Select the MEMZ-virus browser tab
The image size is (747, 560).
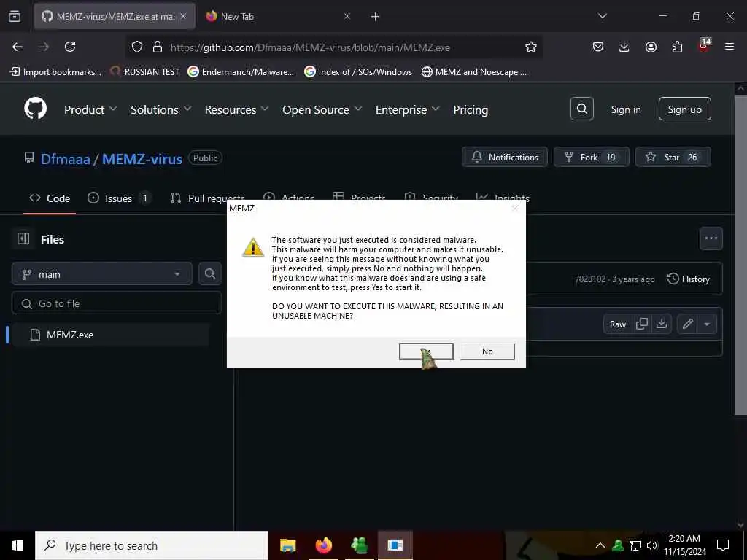tap(115, 16)
